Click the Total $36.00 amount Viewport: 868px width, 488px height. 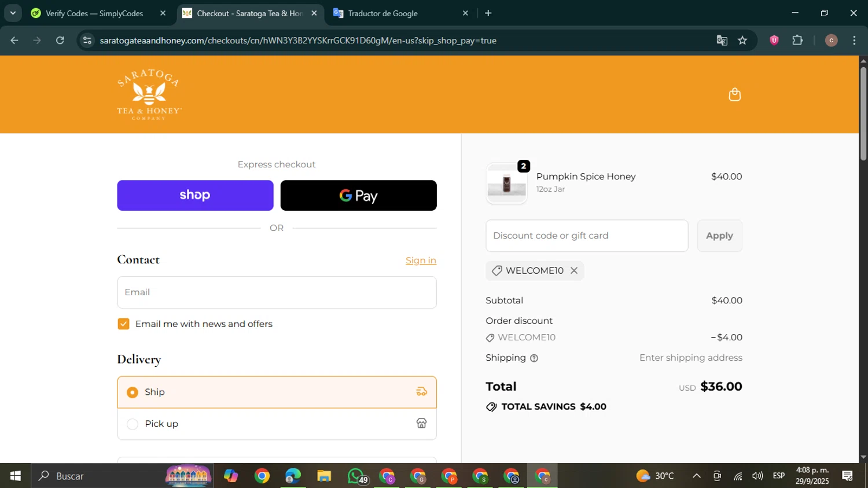point(721,387)
